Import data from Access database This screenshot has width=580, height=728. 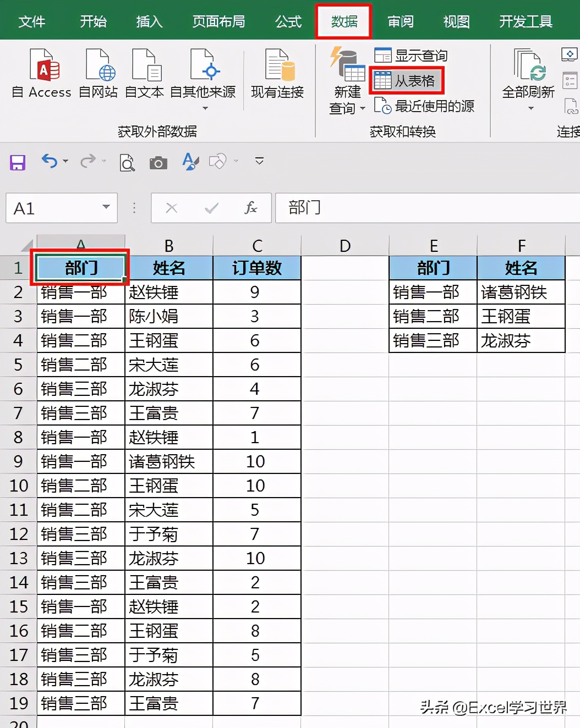[x=42, y=74]
